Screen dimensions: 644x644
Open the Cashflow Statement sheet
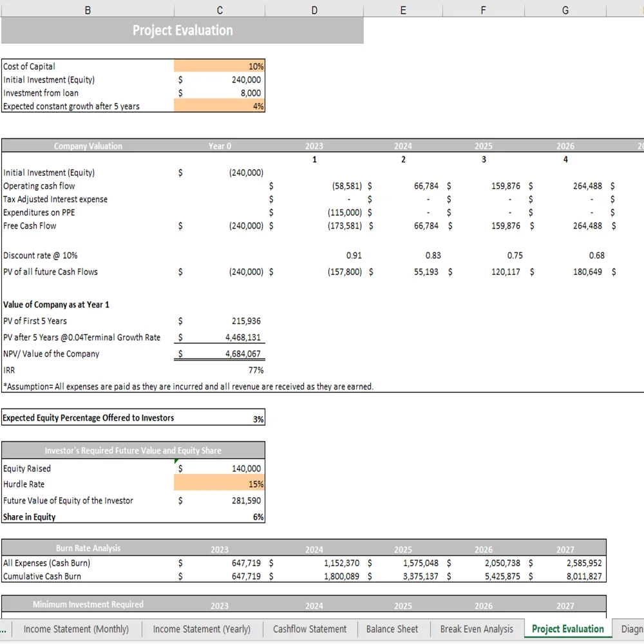[x=310, y=629]
